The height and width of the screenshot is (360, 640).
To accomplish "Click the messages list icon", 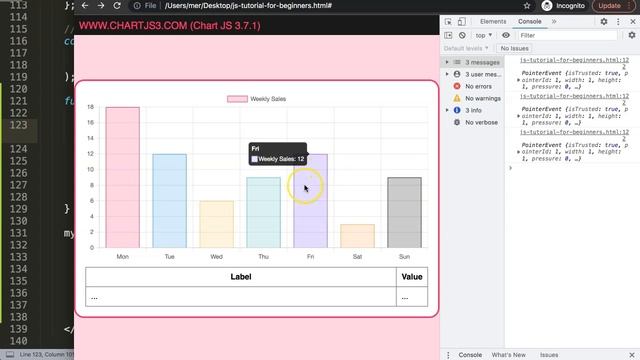I will pyautogui.click(x=457, y=62).
